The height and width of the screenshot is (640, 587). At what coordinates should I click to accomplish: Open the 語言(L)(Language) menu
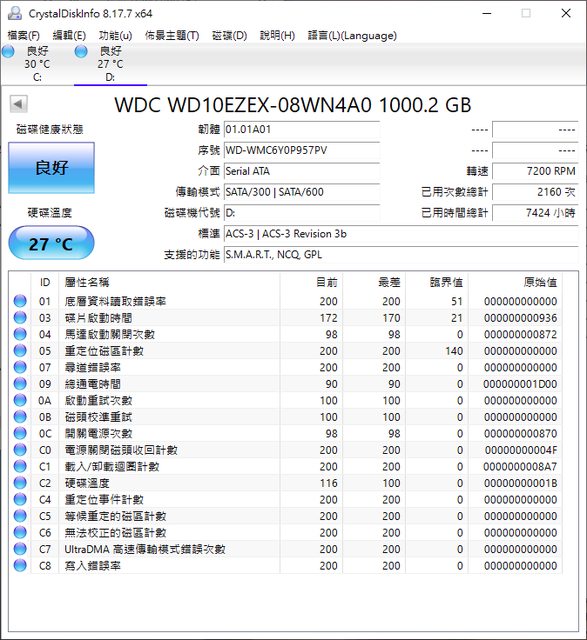352,36
